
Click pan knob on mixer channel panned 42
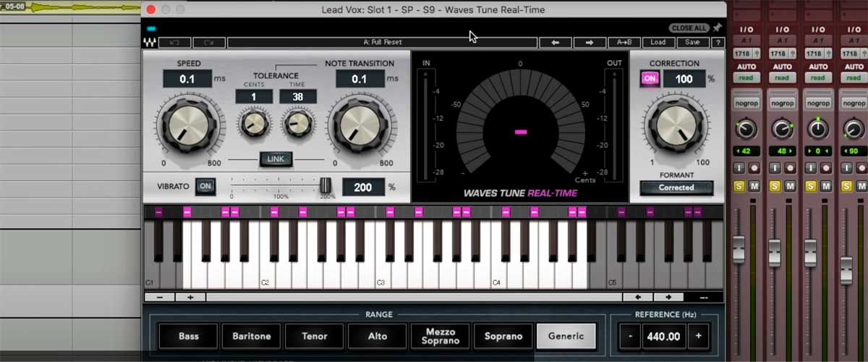point(746,129)
